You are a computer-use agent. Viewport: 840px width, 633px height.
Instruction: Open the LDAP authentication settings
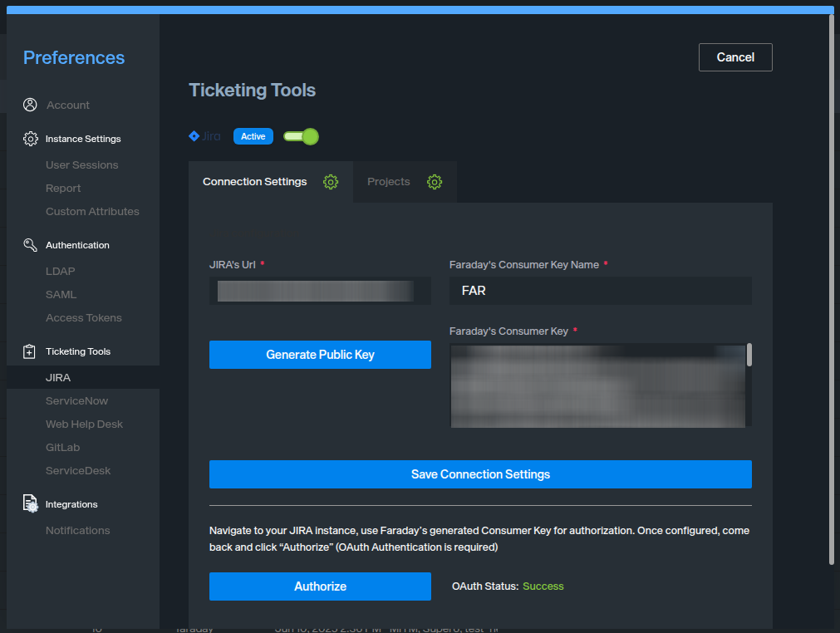(x=61, y=272)
